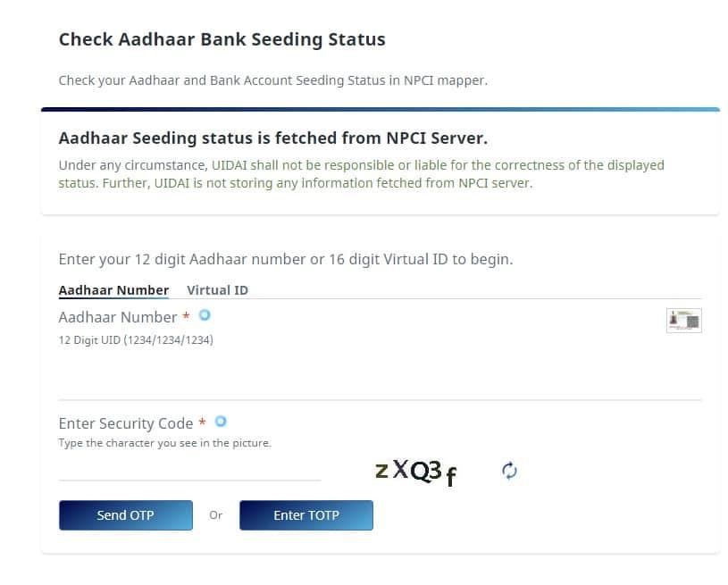
Task: Click the 12 Digit UID format hint
Action: [136, 340]
